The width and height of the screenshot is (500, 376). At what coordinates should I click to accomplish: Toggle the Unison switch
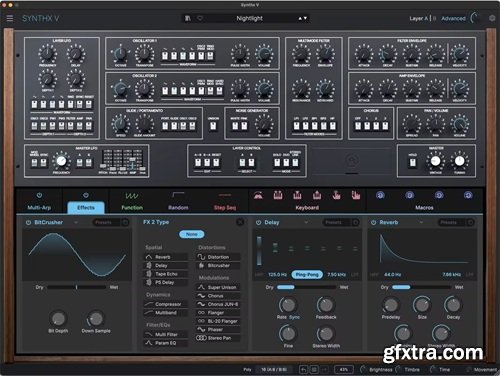[213, 126]
